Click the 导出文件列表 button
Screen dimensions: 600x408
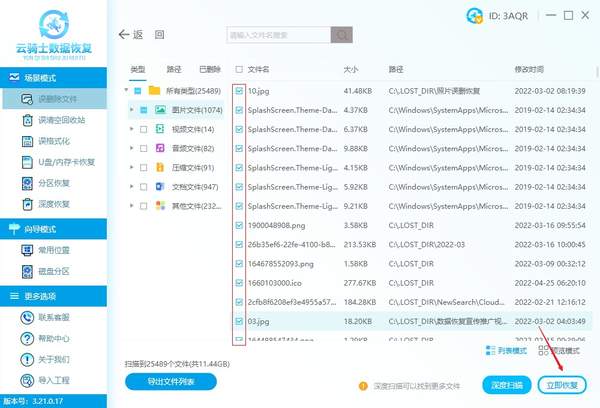pyautogui.click(x=171, y=382)
